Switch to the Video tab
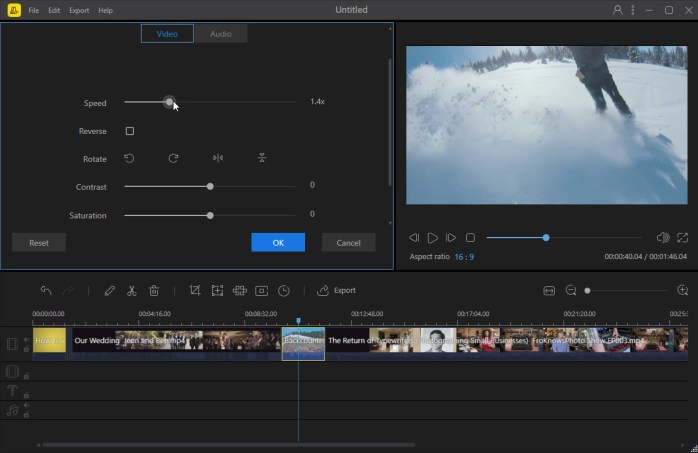 click(x=167, y=34)
